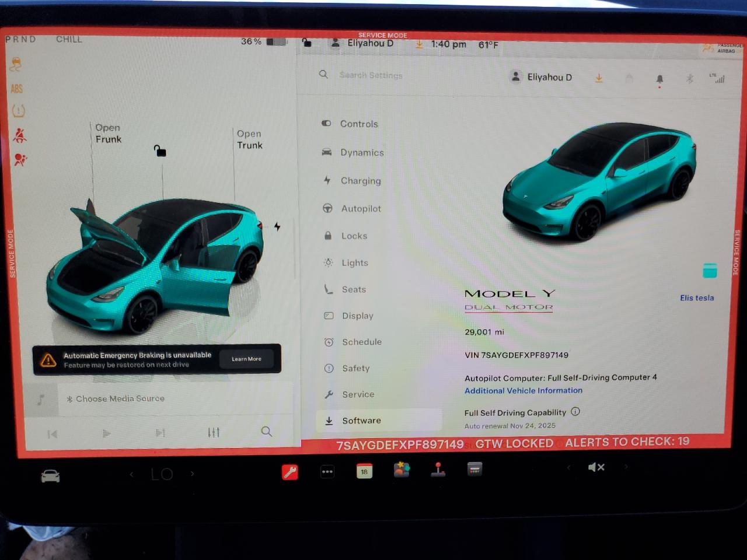Tap the software download icon
The width and height of the screenshot is (747, 560).
tap(599, 78)
